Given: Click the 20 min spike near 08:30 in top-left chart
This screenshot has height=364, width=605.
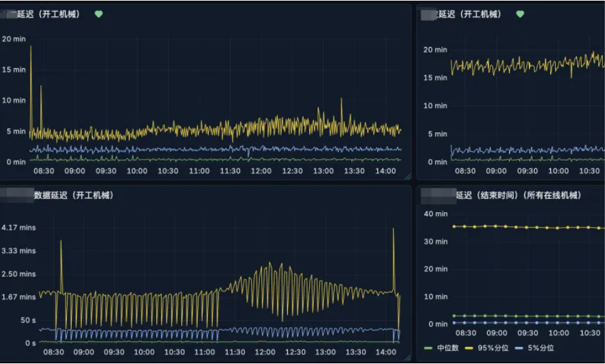Looking at the screenshot, I should coord(30,48).
